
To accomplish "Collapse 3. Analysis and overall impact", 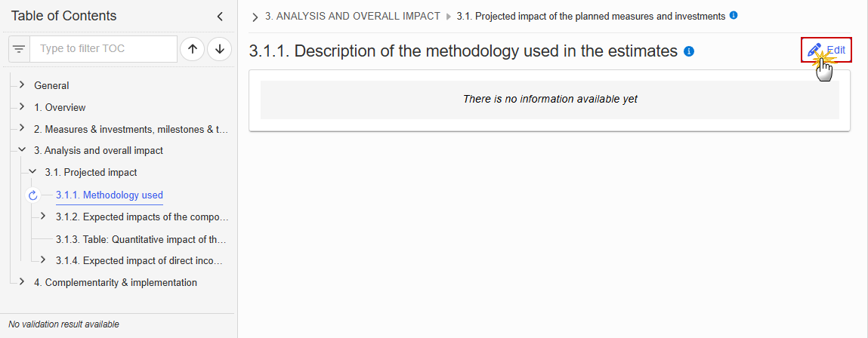I will tap(22, 149).
